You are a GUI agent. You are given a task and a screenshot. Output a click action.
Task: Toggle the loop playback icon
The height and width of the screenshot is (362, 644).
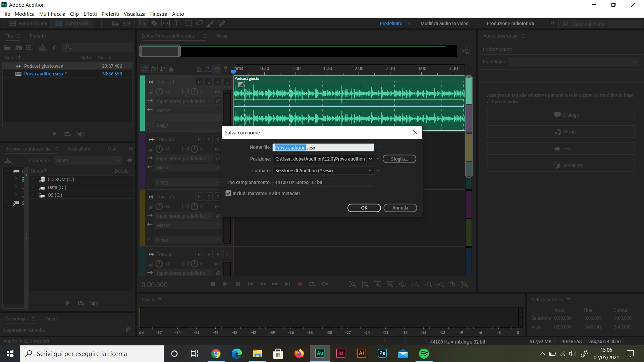[312, 284]
